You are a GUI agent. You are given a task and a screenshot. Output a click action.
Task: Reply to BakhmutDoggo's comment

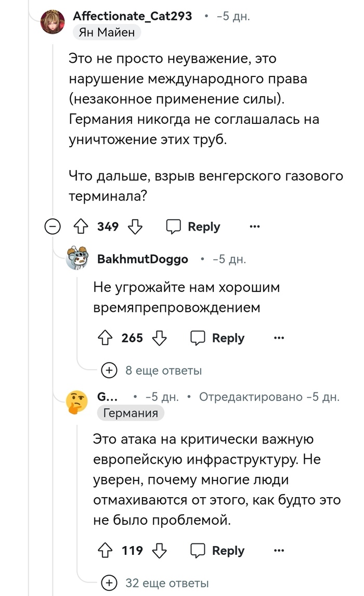click(x=217, y=338)
